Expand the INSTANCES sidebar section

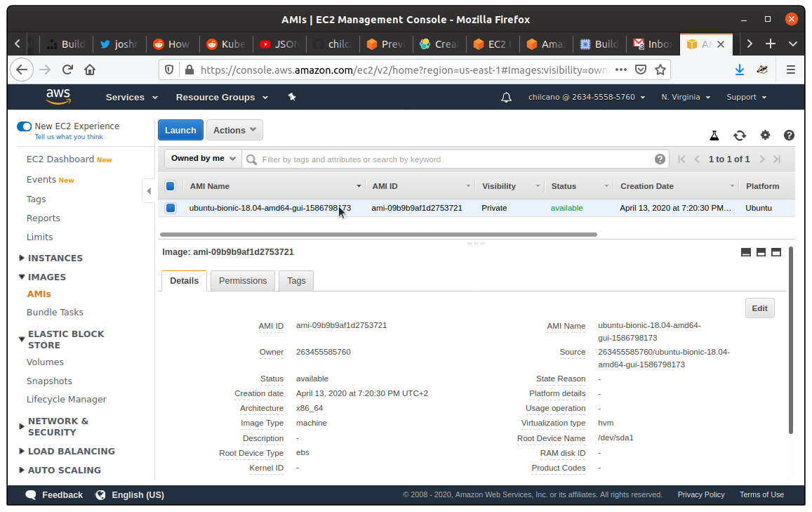(x=51, y=258)
